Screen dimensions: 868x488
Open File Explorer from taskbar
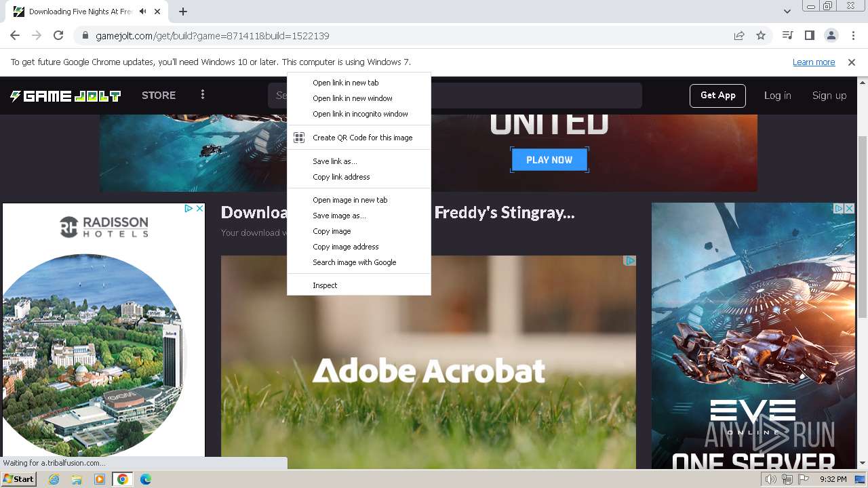coord(77,479)
